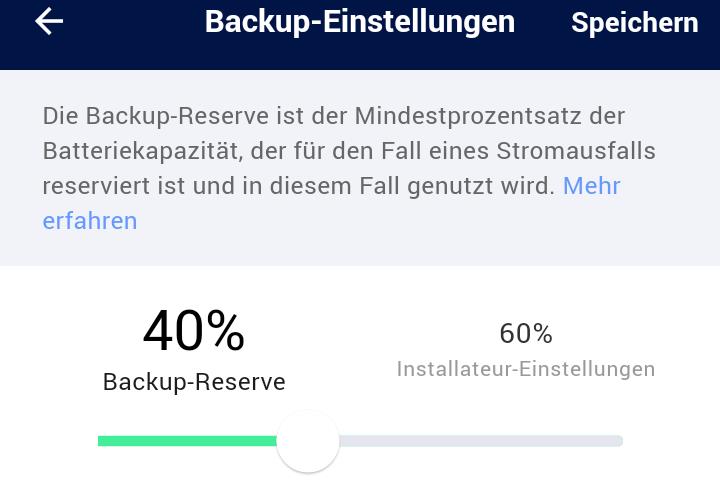The image size is (720, 495).
Task: Click the percent sign beside 40
Action: click(225, 331)
